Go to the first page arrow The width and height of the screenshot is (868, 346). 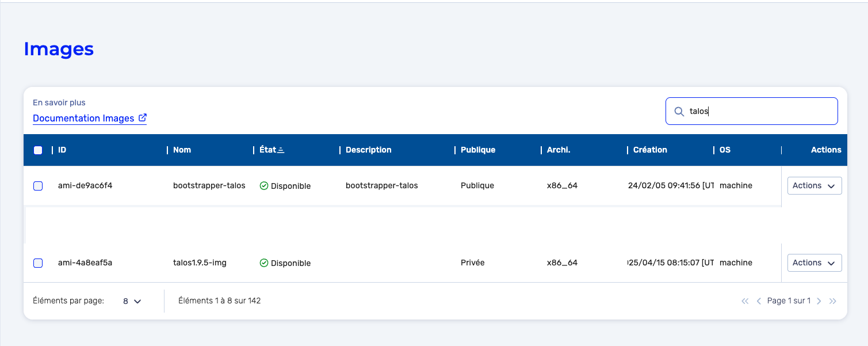pos(745,301)
